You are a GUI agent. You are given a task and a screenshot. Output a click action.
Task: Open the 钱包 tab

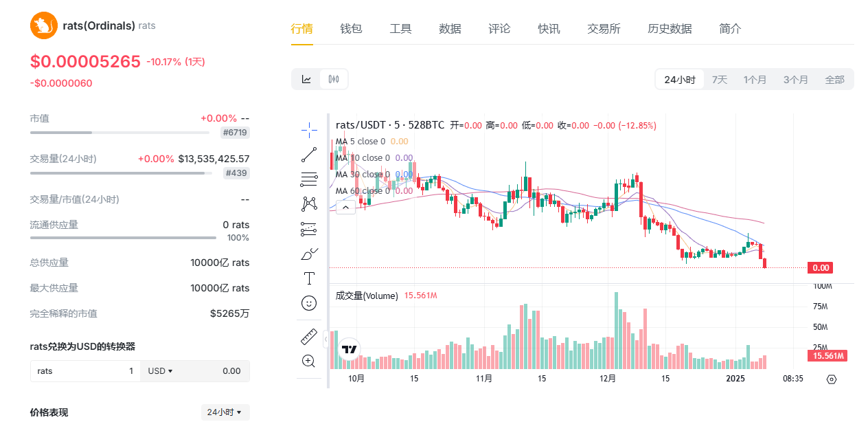click(351, 29)
